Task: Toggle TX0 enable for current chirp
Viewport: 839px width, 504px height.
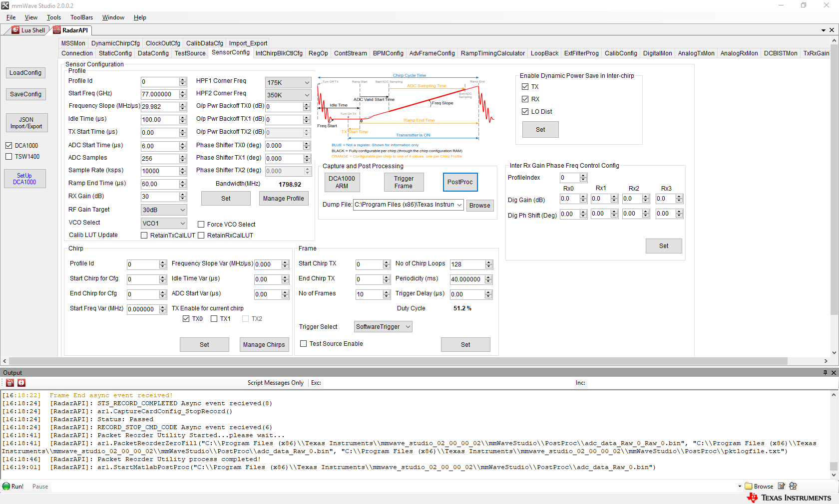Action: [186, 319]
